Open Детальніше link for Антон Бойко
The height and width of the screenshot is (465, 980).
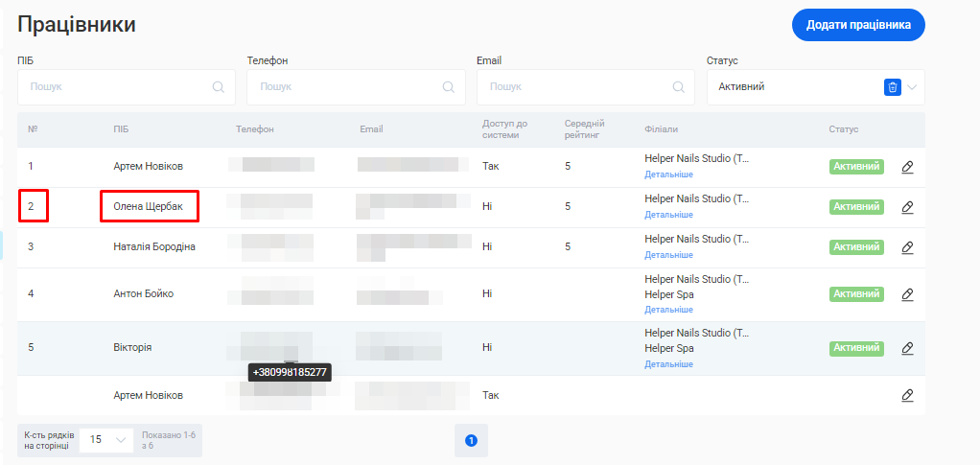[668, 310]
